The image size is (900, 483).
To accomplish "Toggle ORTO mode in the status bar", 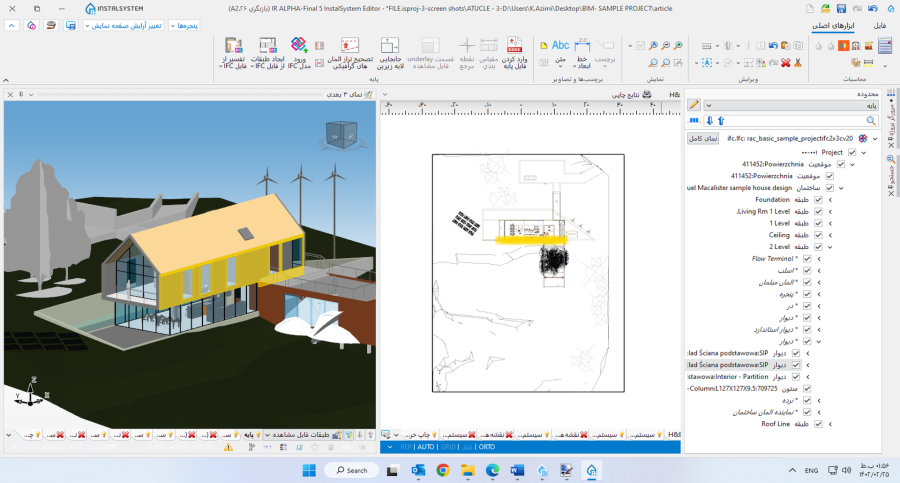I will (487, 447).
